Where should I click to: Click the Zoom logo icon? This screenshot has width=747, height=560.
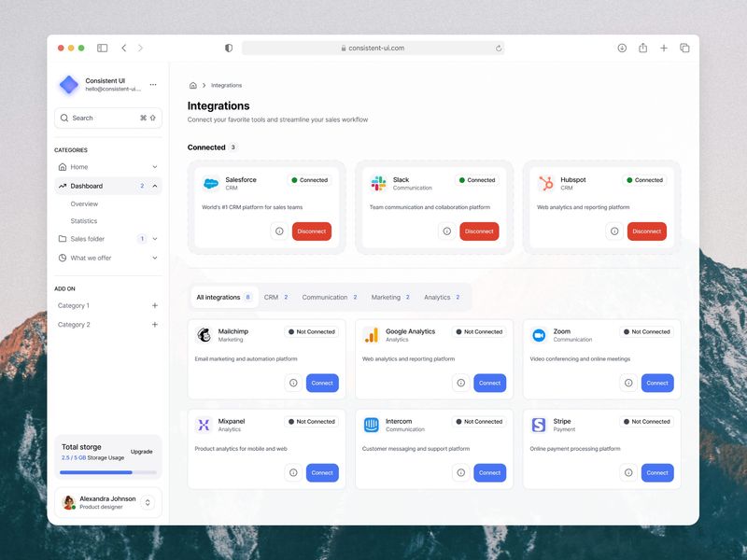tap(539, 335)
